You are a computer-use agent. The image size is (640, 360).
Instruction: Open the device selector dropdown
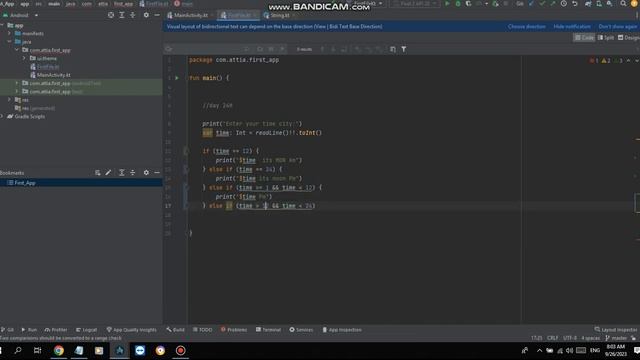tap(414, 4)
